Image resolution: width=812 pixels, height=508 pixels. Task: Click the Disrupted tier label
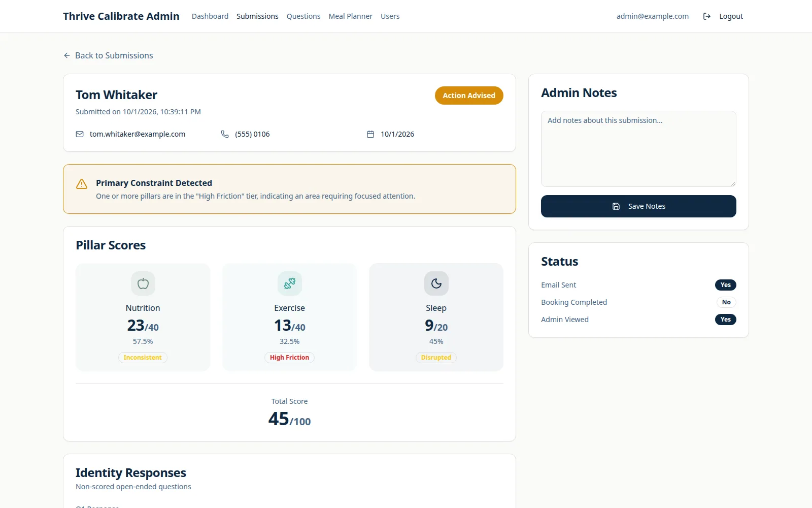[x=436, y=358]
